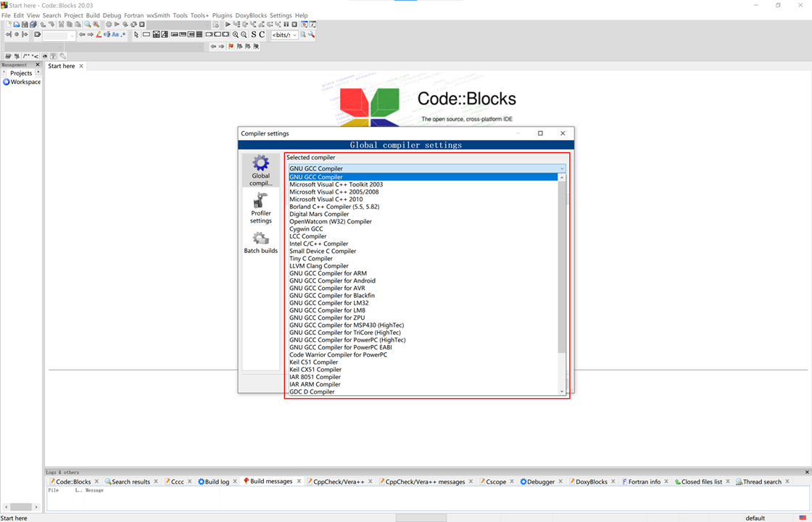Click the Run play icon in build toolbar
Viewport: 812px width, 522px height.
(x=117, y=25)
